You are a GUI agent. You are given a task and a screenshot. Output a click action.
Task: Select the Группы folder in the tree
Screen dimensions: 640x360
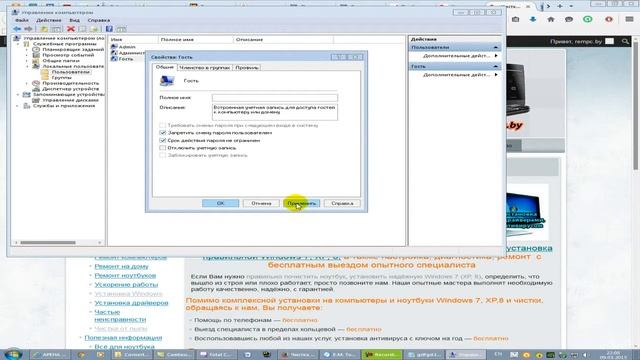point(62,77)
